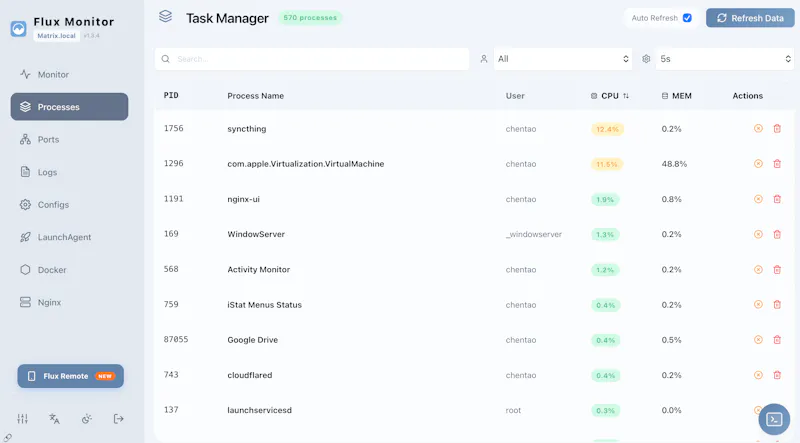The width and height of the screenshot is (800, 443).
Task: Click the 11.5% CPU badge
Action: (607, 164)
